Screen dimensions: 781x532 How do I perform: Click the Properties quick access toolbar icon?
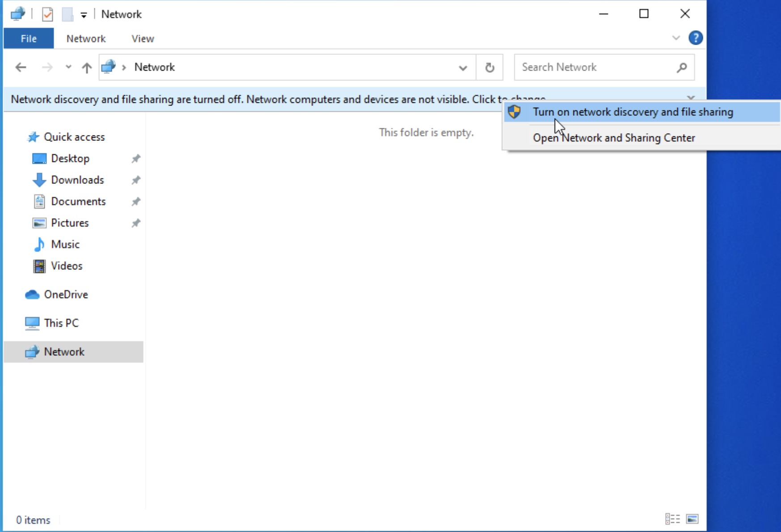(x=47, y=14)
